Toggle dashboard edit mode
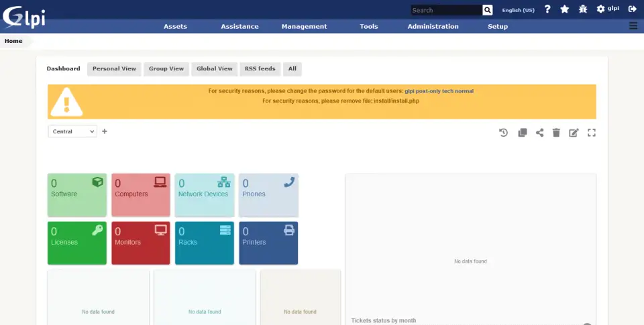The height and width of the screenshot is (325, 644). (x=574, y=133)
